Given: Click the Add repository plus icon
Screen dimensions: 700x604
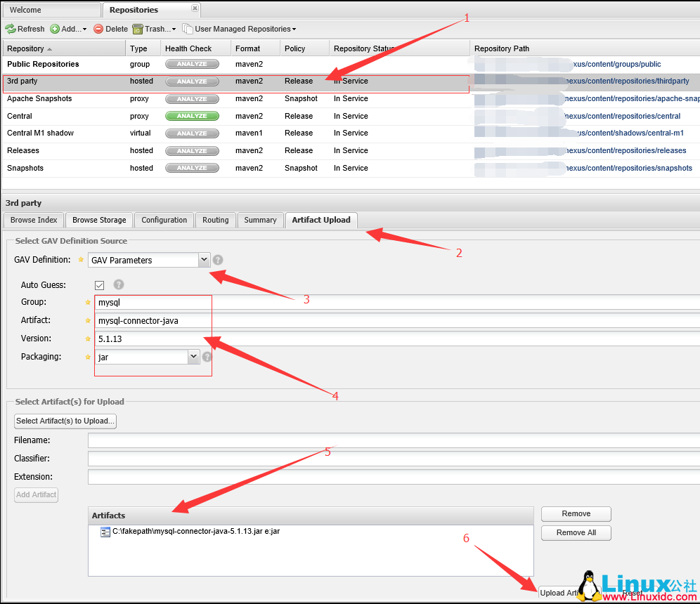Looking at the screenshot, I should [55, 29].
